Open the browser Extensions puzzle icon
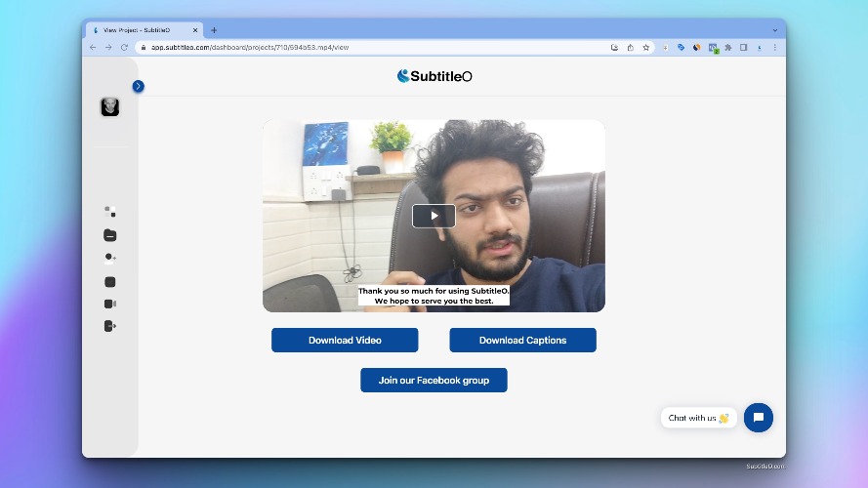The width and height of the screenshot is (868, 488). (728, 48)
